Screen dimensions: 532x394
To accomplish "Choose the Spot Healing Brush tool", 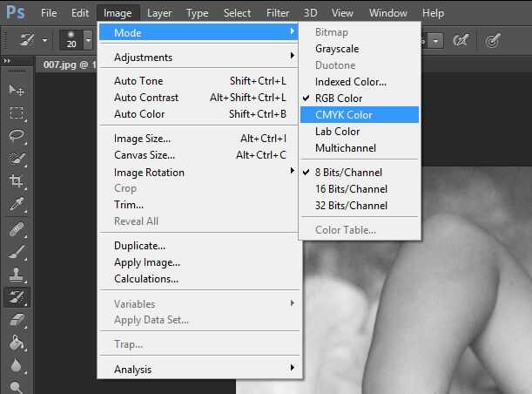I will [16, 230].
